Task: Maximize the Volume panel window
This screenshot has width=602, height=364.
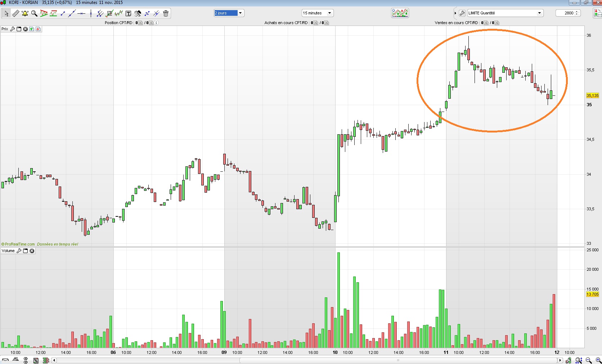Action: (26, 251)
